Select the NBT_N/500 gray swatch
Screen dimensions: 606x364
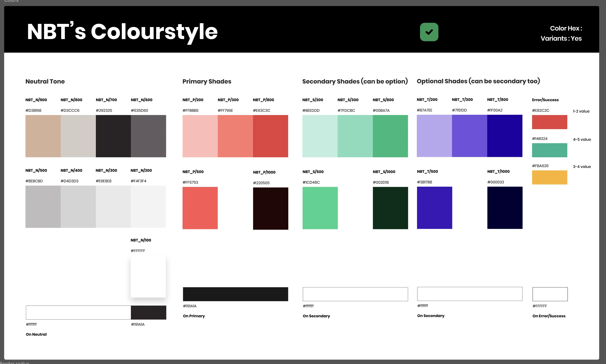pyautogui.click(x=43, y=207)
